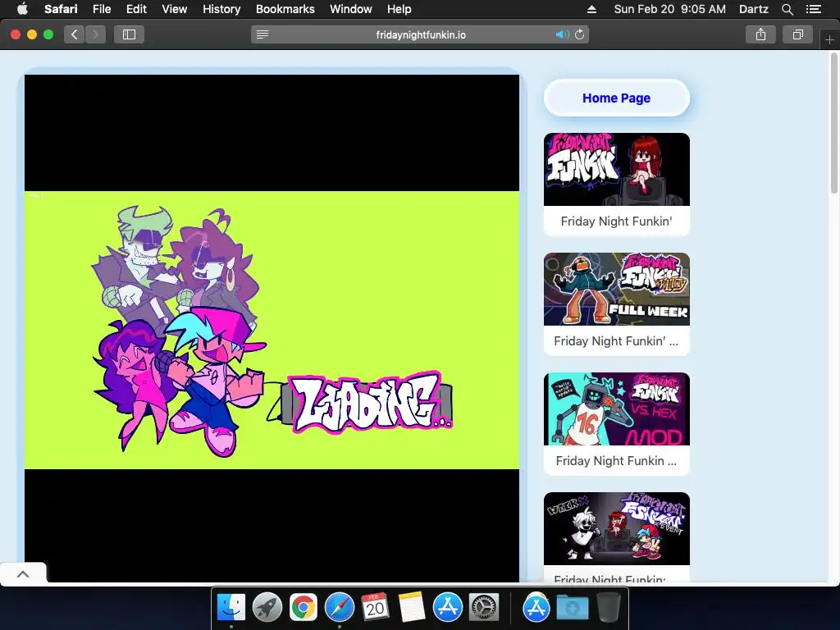Open Notes in the Dock

coord(412,608)
